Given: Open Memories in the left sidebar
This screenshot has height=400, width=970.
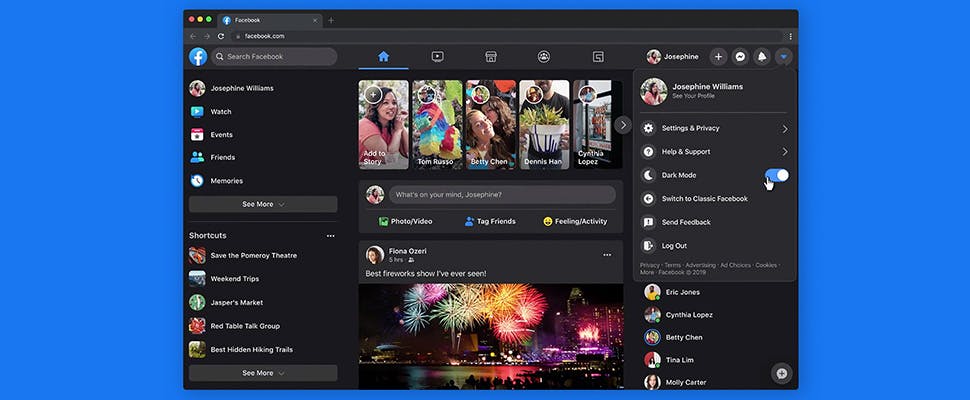Looking at the screenshot, I should [x=264, y=181].
